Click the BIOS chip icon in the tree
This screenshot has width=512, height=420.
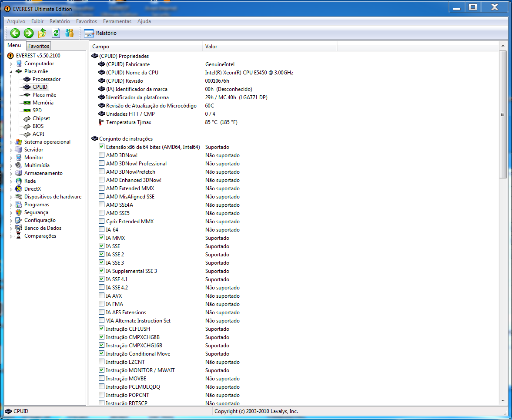27,126
